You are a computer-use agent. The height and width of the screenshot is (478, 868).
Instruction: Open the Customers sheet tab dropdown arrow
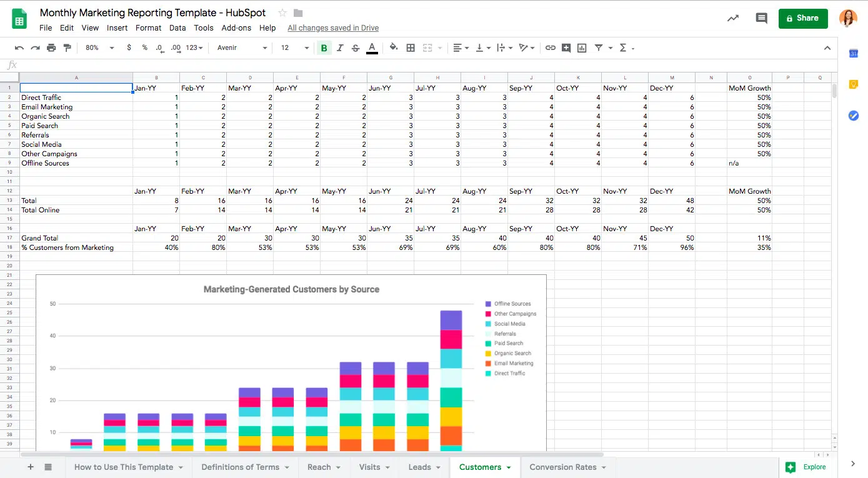507,467
